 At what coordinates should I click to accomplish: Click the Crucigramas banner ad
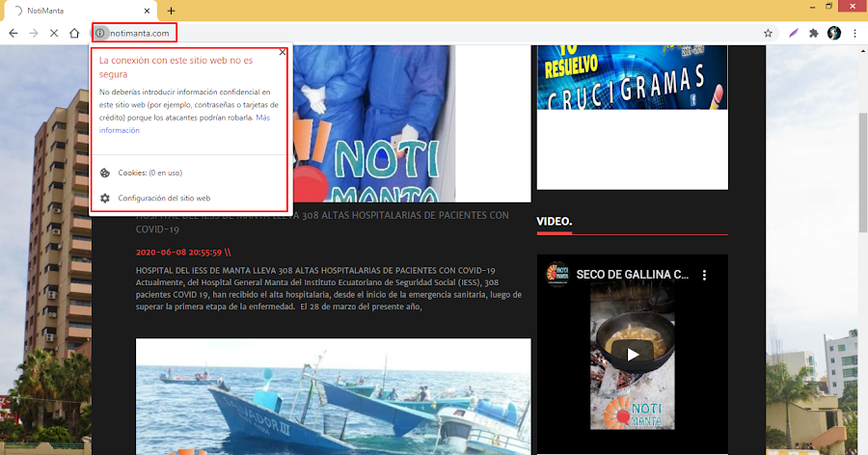click(x=632, y=77)
